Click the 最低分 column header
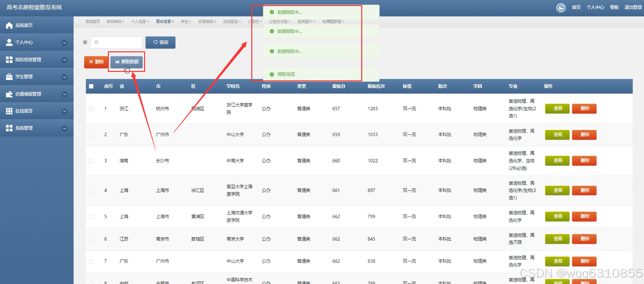 point(339,86)
